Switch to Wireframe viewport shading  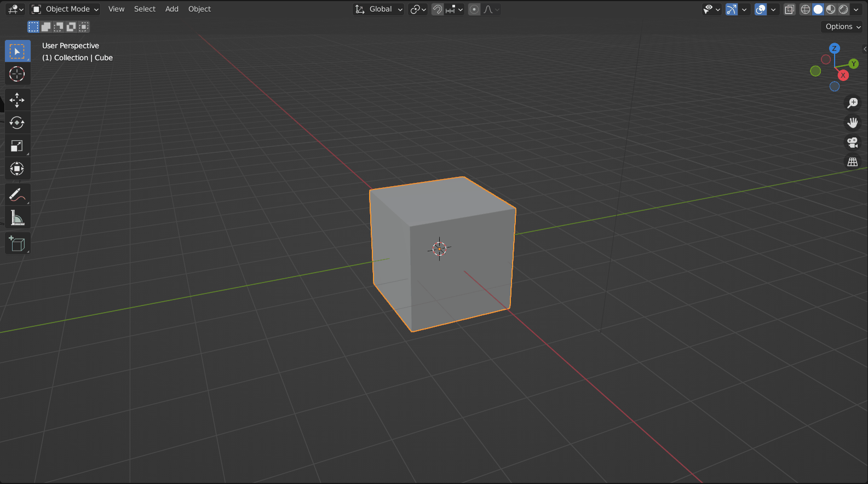(x=806, y=9)
